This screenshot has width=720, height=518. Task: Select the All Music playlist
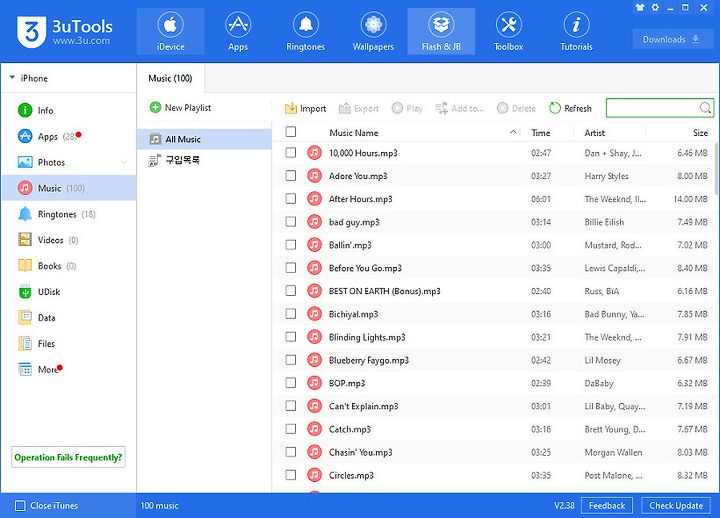(x=204, y=139)
